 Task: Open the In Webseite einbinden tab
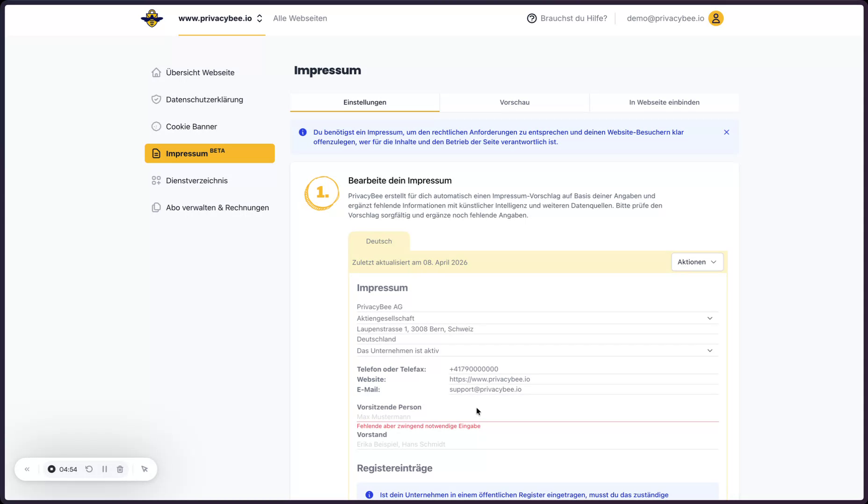tap(664, 102)
